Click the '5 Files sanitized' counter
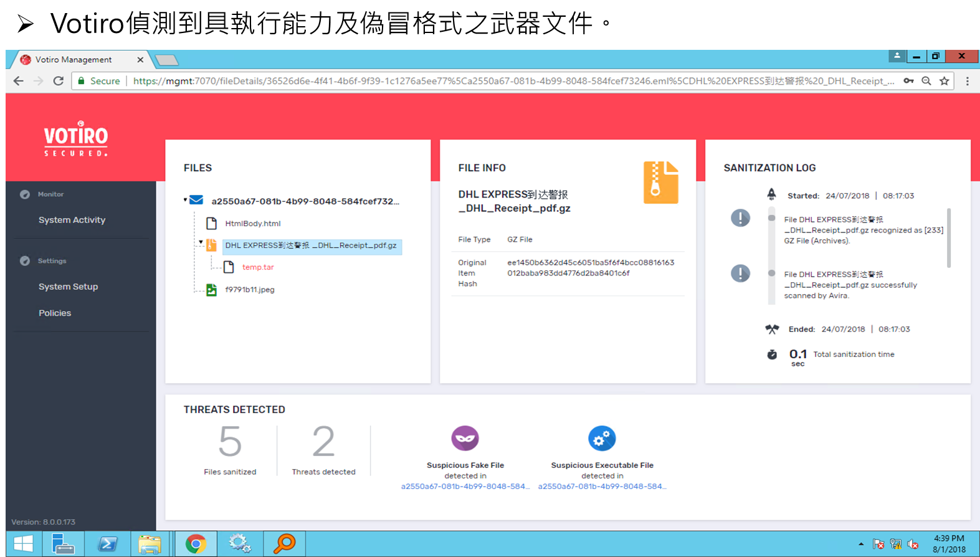 point(230,450)
